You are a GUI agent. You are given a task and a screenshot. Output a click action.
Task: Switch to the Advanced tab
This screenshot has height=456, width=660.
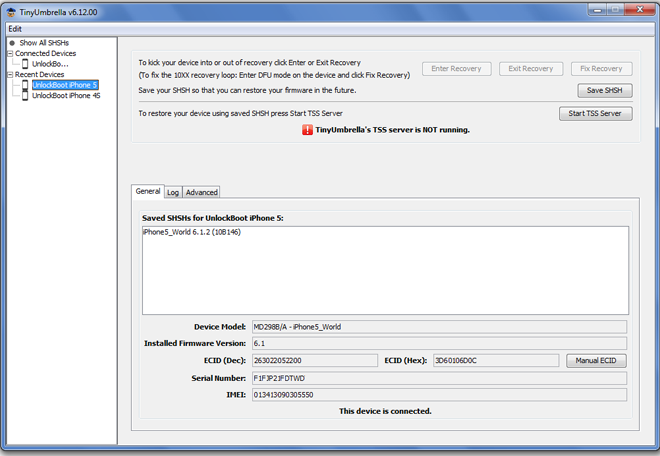201,192
